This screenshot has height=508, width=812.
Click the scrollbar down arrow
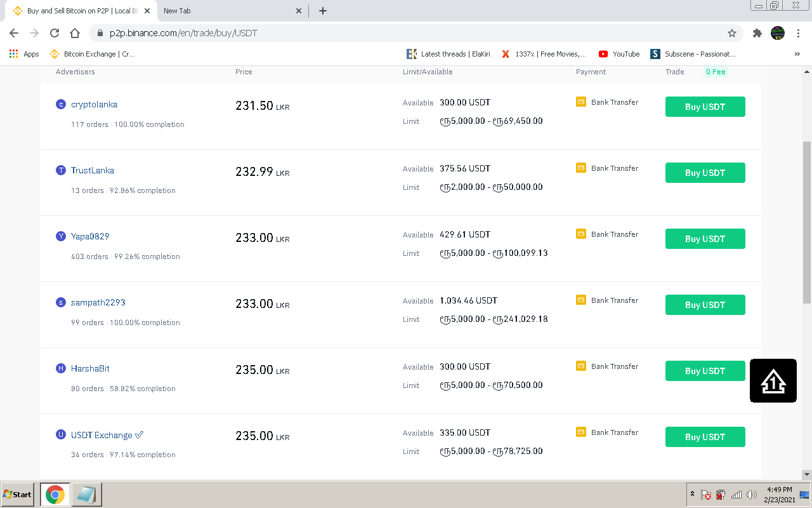tap(807, 474)
